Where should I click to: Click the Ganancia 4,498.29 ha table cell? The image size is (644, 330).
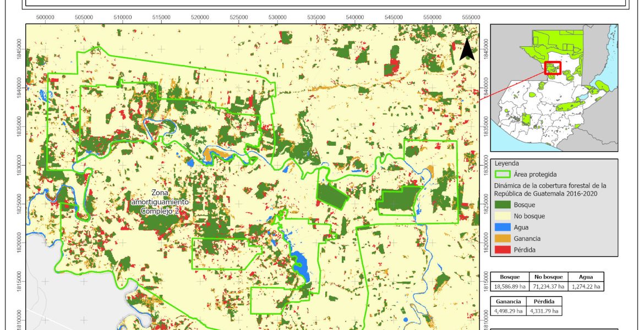coord(509,311)
